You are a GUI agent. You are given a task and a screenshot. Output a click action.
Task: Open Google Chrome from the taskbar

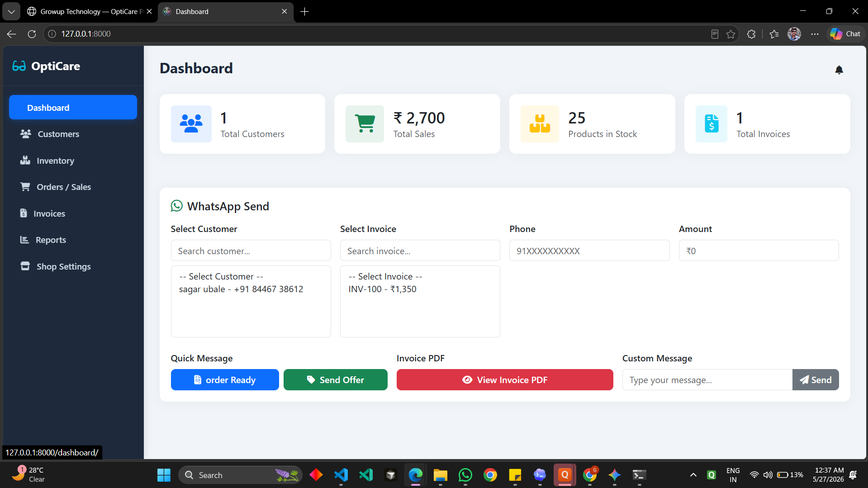point(490,475)
